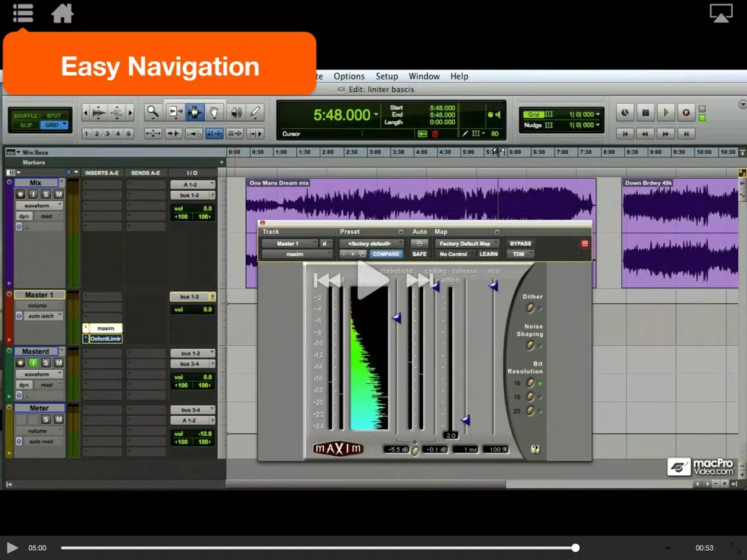Enable Spot edit mode

53,116
